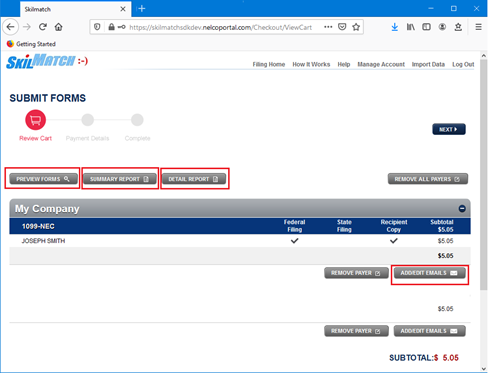View site security via the padlock icon

pos(111,27)
